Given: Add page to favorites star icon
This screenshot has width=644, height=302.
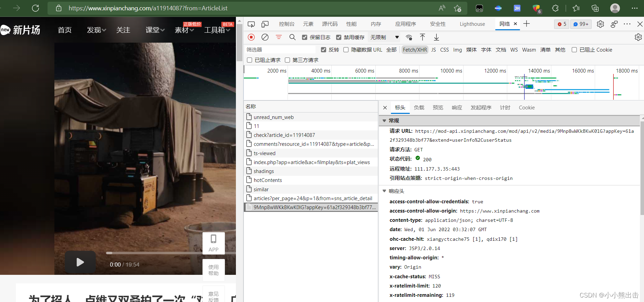Looking at the screenshot, I should tap(457, 8).
